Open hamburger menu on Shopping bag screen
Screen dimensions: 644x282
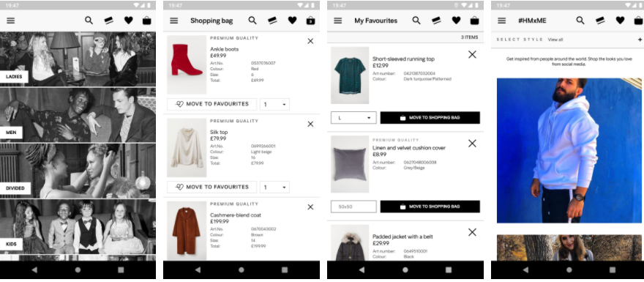174,21
